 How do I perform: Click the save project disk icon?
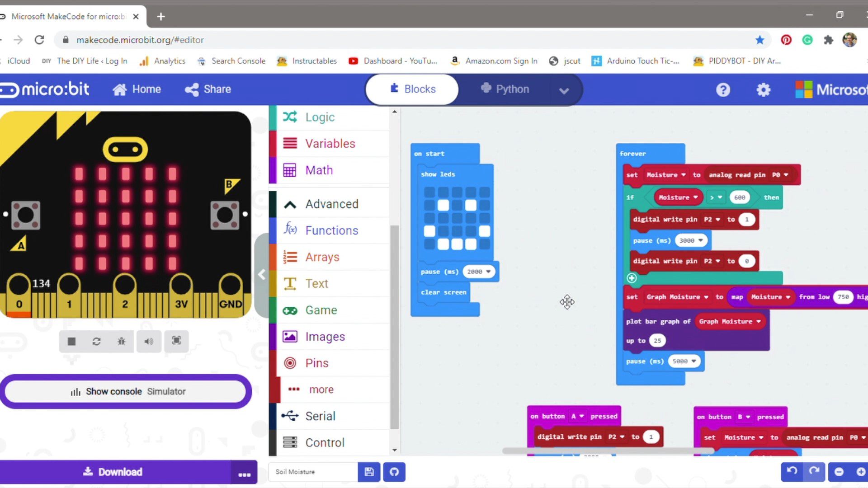[369, 472]
